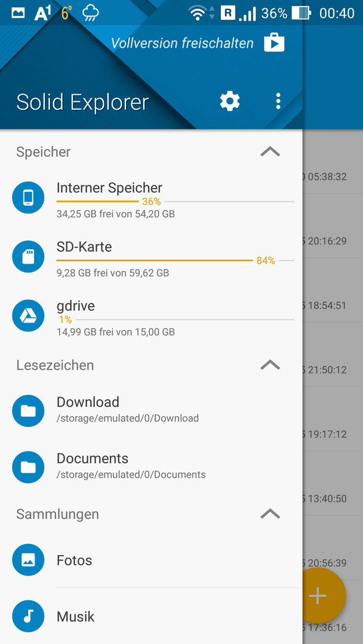Tap the Fotos picture icon

point(28,560)
